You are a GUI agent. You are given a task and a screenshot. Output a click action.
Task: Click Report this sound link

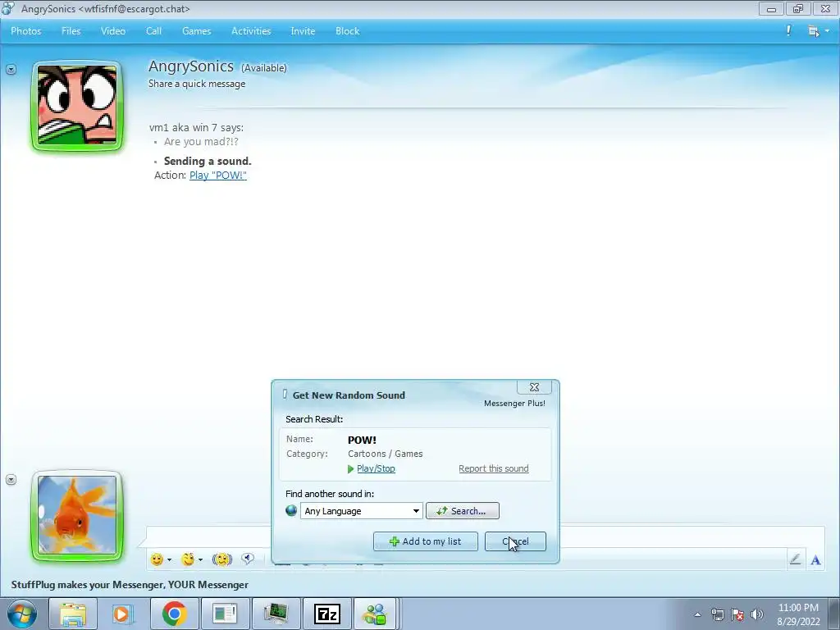[x=493, y=468]
